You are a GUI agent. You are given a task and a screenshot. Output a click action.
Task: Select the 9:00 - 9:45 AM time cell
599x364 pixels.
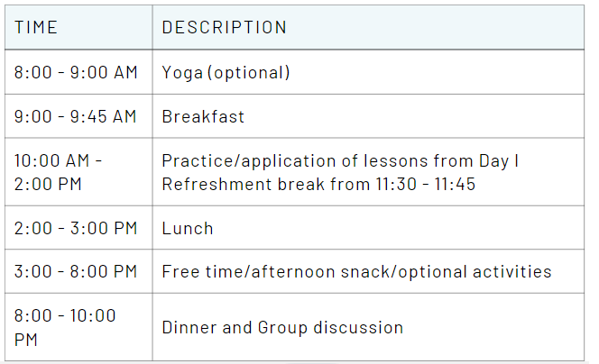point(76,117)
